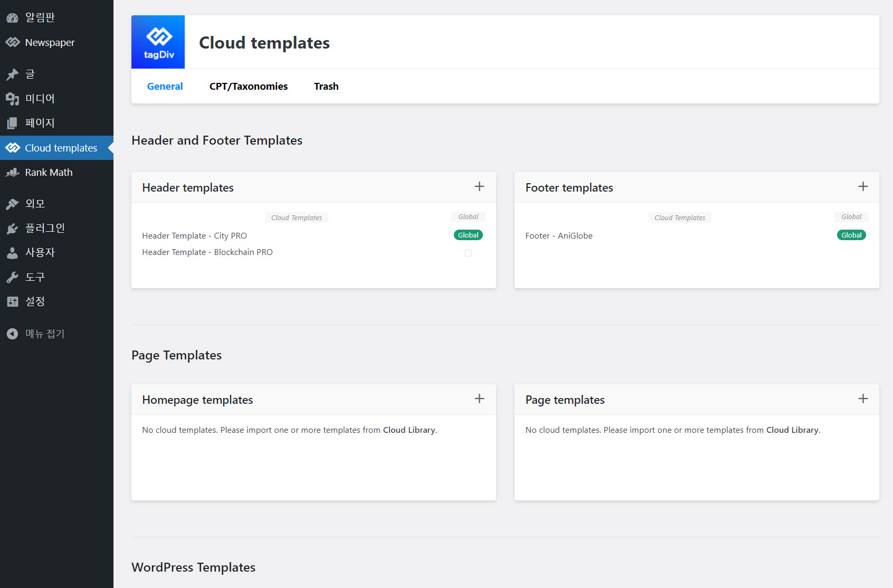Open the CPT/Taxonomies tab
893x588 pixels.
pos(249,86)
